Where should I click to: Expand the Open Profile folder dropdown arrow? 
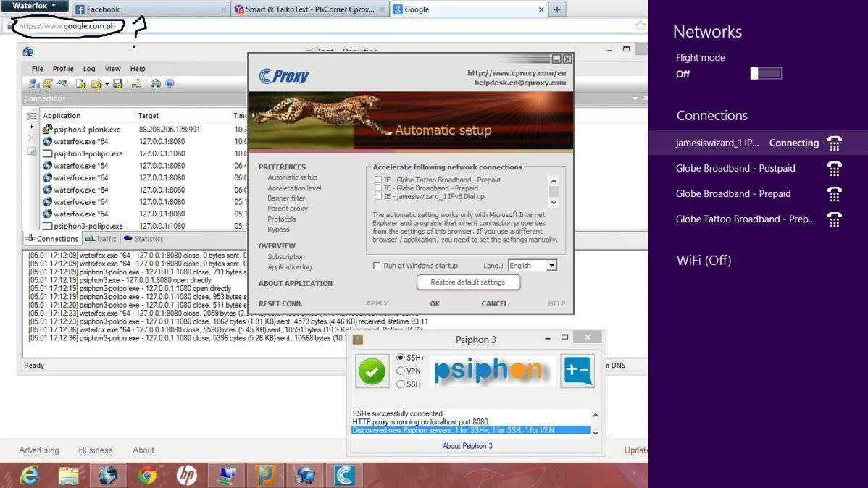click(x=107, y=84)
